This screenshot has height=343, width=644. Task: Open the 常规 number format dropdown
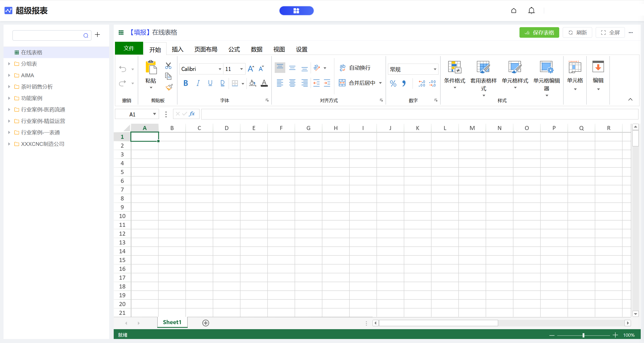[435, 69]
